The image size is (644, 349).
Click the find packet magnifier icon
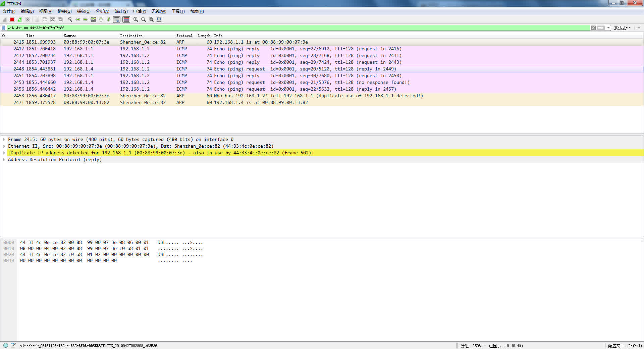(70, 19)
